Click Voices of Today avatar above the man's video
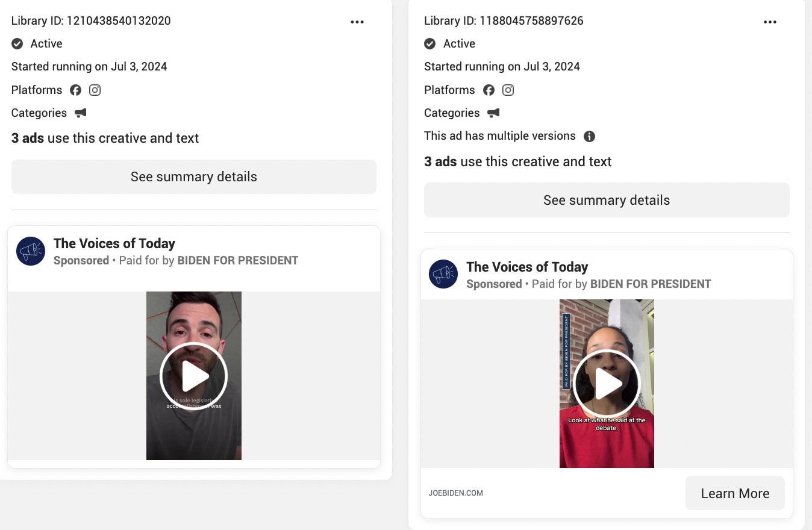Image resolution: width=812 pixels, height=530 pixels. [x=31, y=251]
